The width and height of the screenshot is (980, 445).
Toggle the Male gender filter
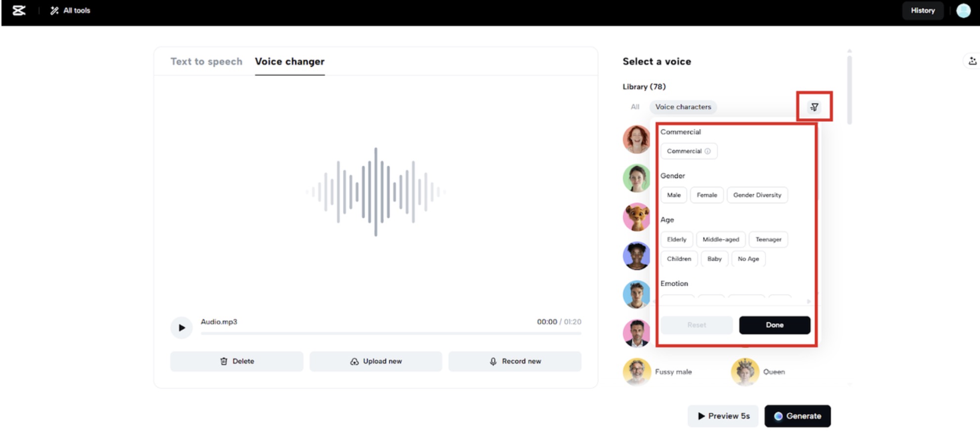click(x=673, y=195)
